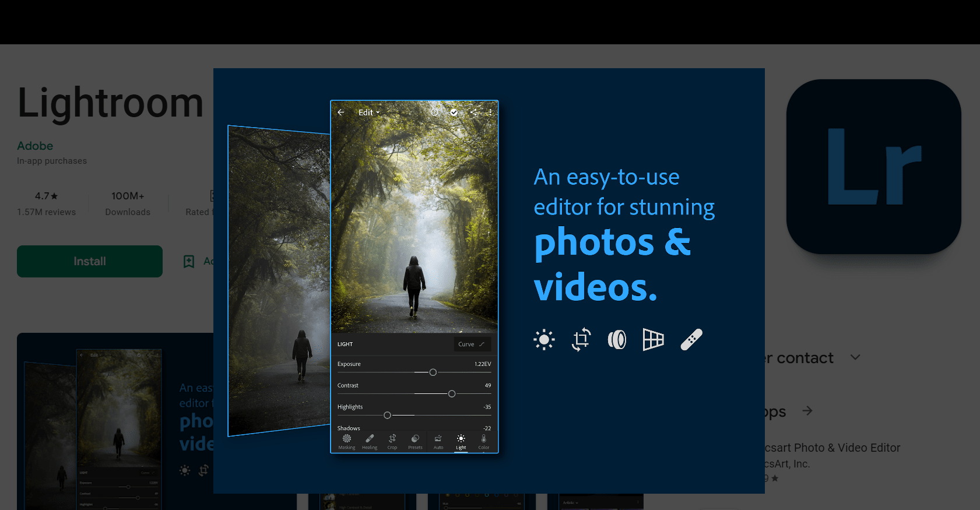Click the 'In-app purchases' text
Image resolution: width=980 pixels, height=510 pixels.
click(x=52, y=161)
